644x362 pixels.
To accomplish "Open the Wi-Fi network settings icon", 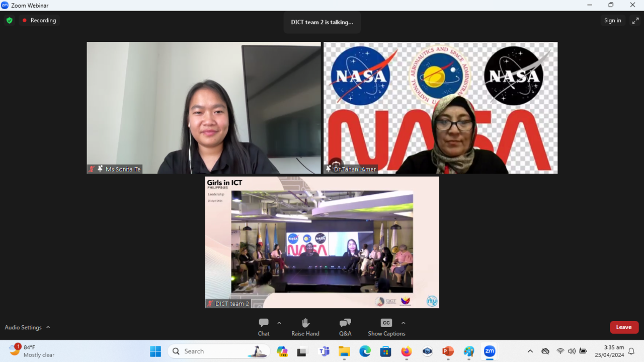I will (x=560, y=351).
